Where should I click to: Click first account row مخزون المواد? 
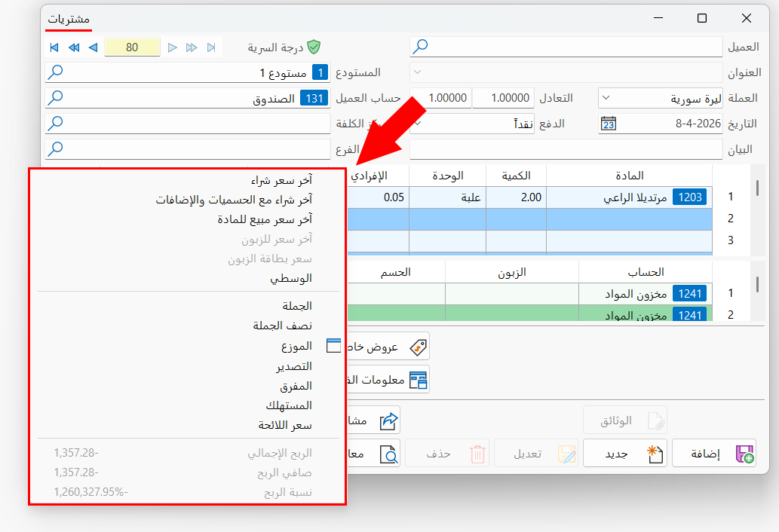tap(646, 294)
